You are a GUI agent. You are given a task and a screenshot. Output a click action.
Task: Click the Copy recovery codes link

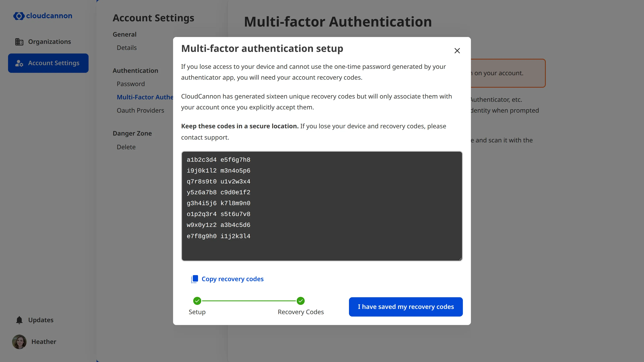pyautogui.click(x=232, y=279)
